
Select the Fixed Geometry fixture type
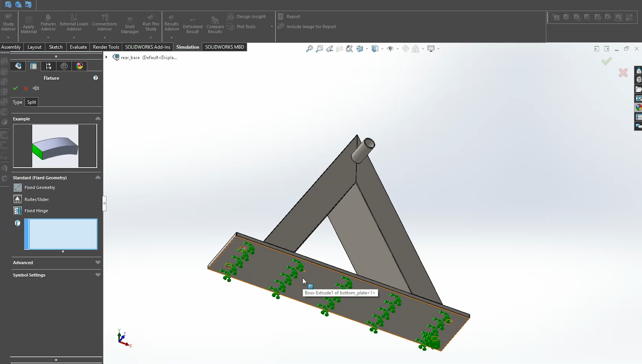pos(34,187)
